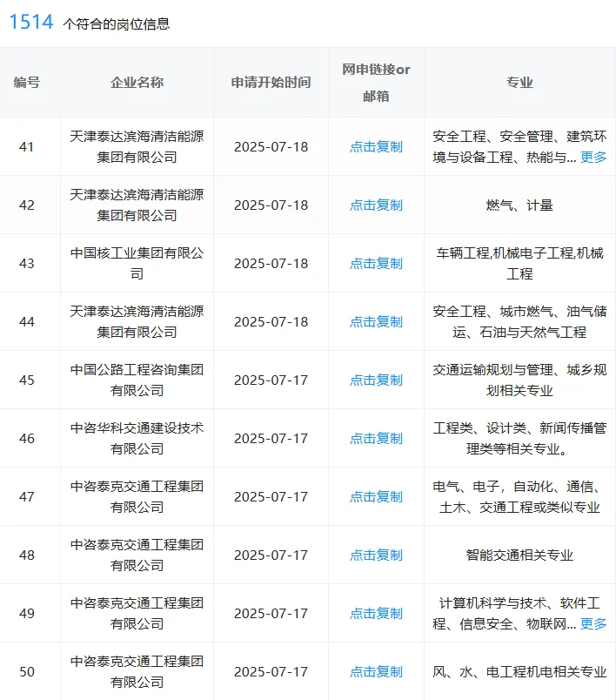
Task: Click 中国公路工程咨询集团有限公司 company cell
Action: coord(137,380)
